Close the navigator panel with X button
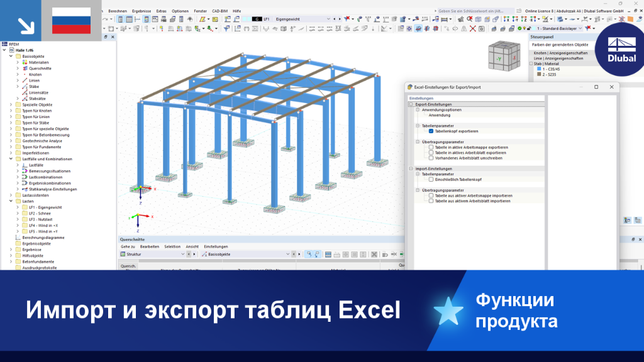Viewport: 644px width, 362px height. click(x=113, y=37)
